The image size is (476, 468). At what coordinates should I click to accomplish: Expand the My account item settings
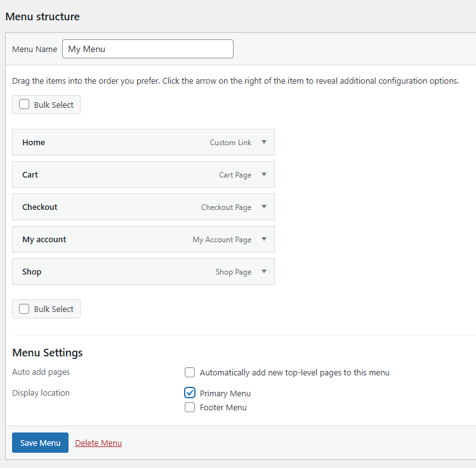coord(264,240)
